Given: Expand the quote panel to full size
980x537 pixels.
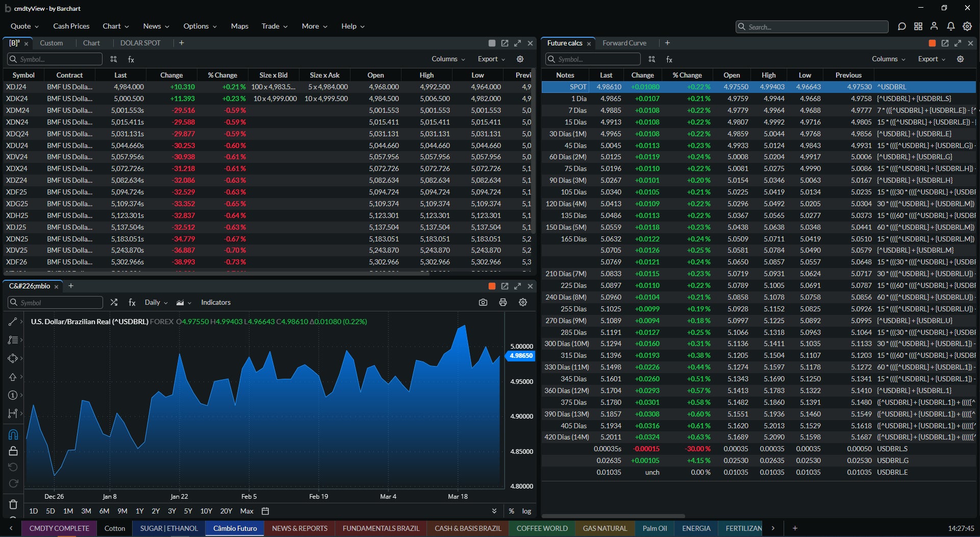Looking at the screenshot, I should pyautogui.click(x=517, y=43).
